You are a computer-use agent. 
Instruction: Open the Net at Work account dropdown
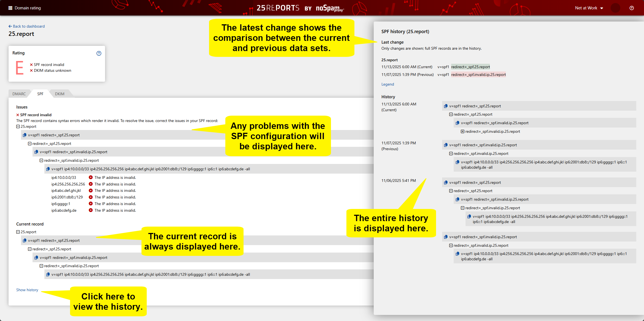(589, 8)
